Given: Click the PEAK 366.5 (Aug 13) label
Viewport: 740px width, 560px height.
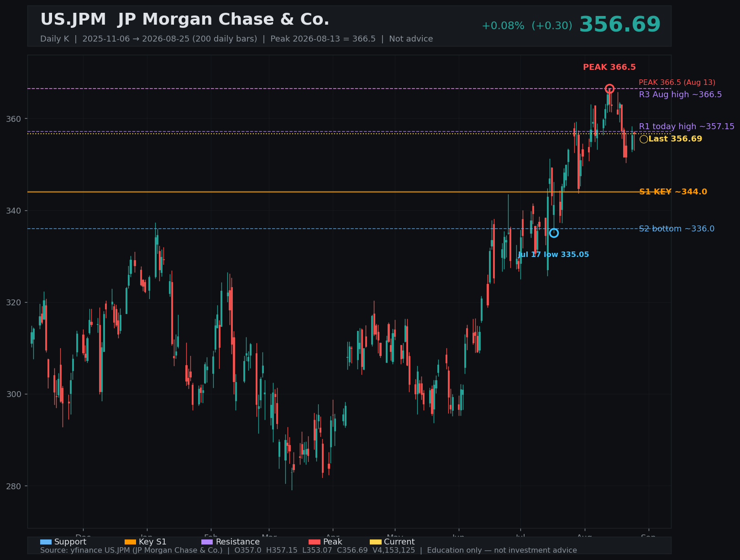Looking at the screenshot, I should pyautogui.click(x=677, y=83).
